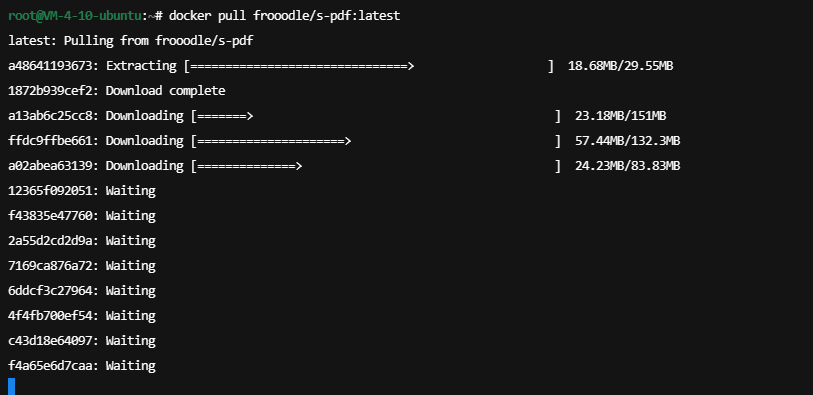The height and width of the screenshot is (395, 813).
Task: Click the a48641193673 Extracting progress bar
Action: pyautogui.click(x=369, y=66)
